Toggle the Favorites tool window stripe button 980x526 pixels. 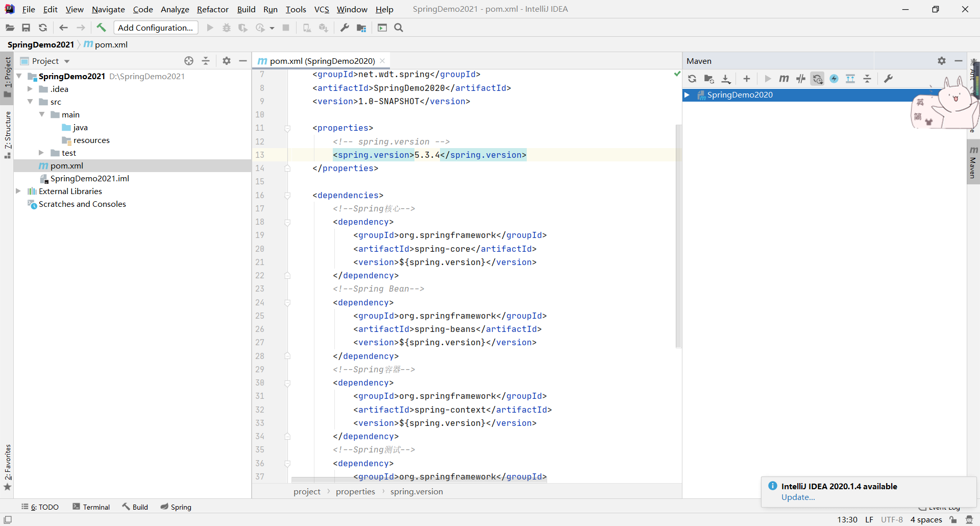(x=7, y=467)
